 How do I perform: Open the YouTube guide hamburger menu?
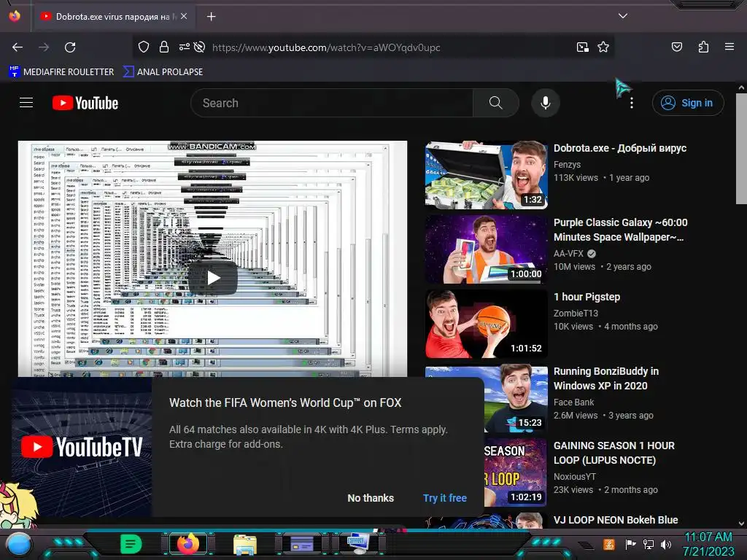[x=26, y=103]
